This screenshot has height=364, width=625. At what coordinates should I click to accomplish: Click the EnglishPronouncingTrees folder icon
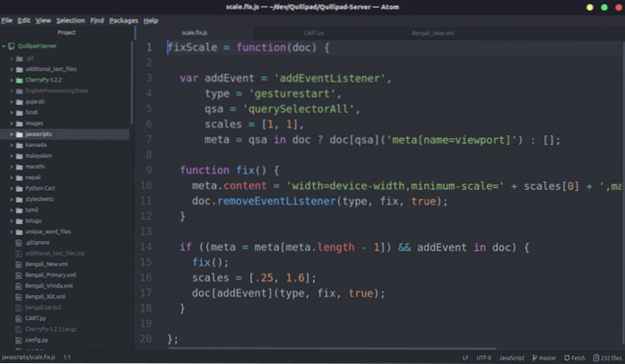pos(19,91)
